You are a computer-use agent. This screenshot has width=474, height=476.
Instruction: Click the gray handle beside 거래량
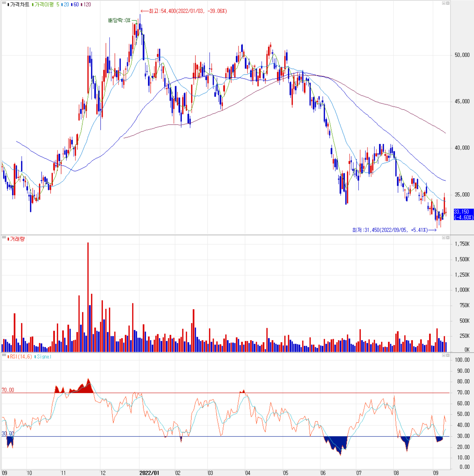click(x=4, y=237)
